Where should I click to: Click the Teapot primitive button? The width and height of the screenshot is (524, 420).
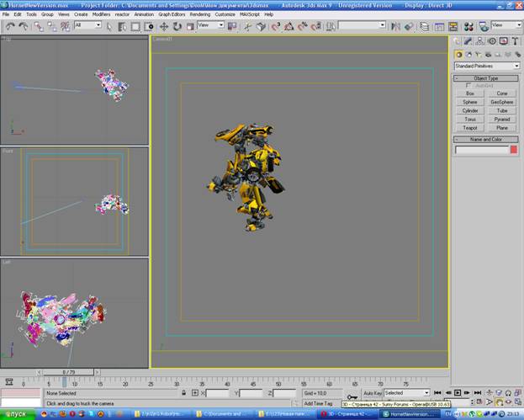click(470, 128)
